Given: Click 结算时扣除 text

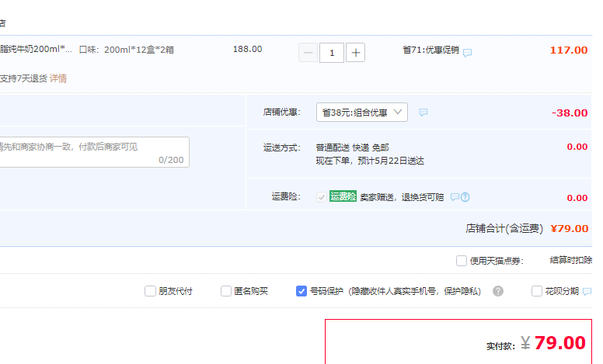Looking at the screenshot, I should 570,260.
